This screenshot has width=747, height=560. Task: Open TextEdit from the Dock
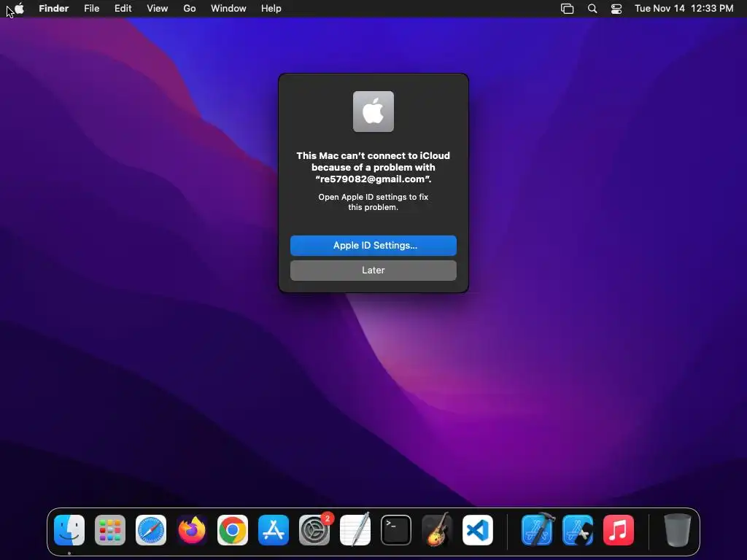tap(355, 529)
